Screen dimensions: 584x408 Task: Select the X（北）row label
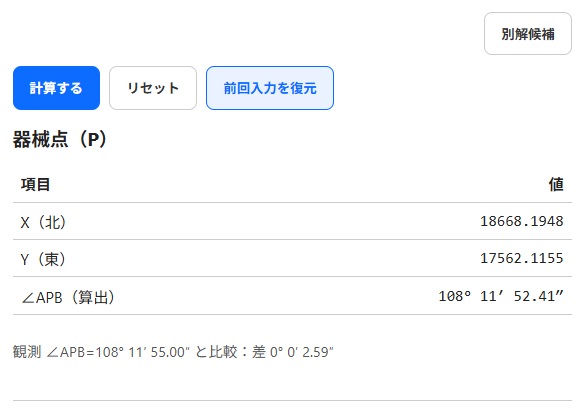[44, 222]
